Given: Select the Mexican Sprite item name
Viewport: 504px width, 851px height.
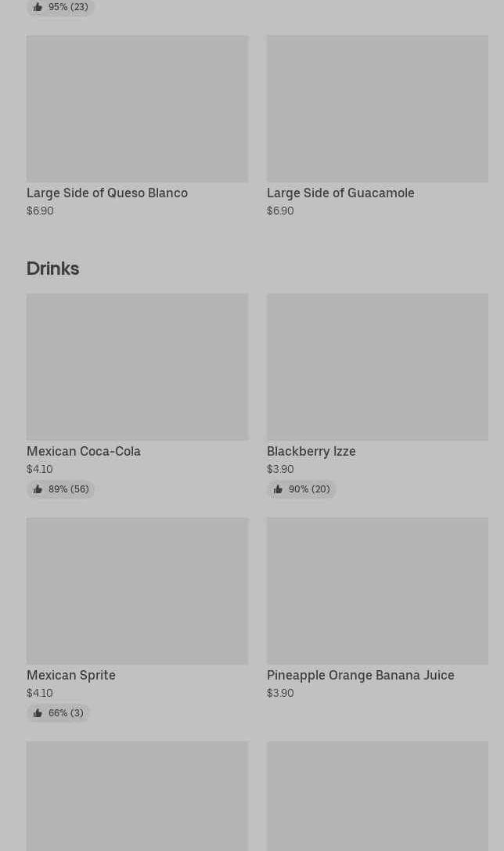Looking at the screenshot, I should click(71, 675).
